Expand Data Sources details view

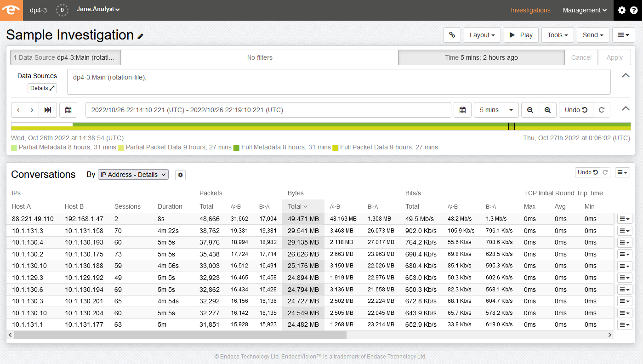42,88
